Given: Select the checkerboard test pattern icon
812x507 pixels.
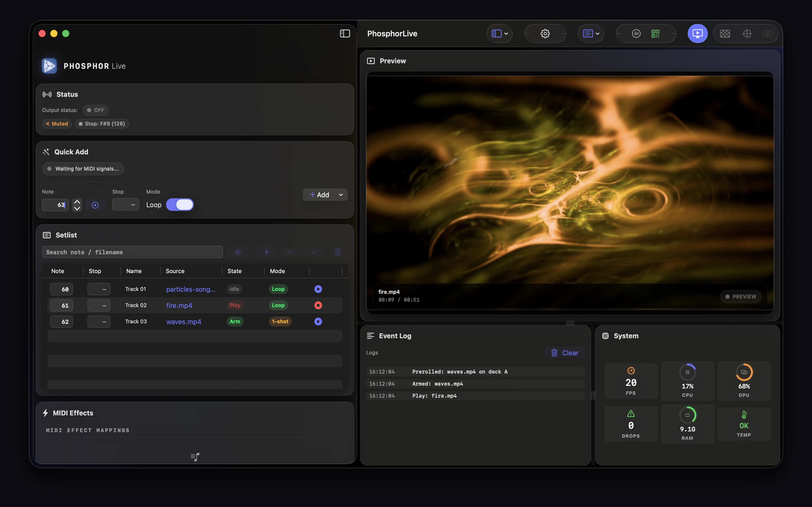Looking at the screenshot, I should (725, 34).
